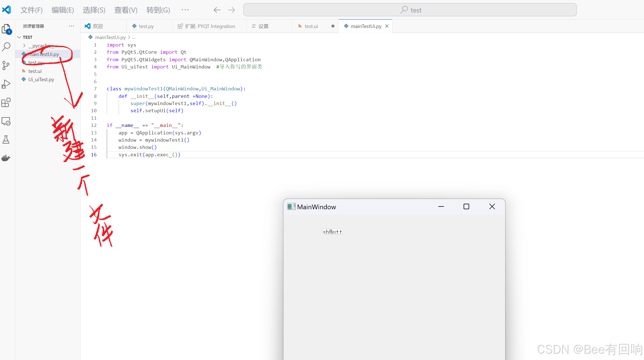Click the navigate forward arrow

[232, 10]
